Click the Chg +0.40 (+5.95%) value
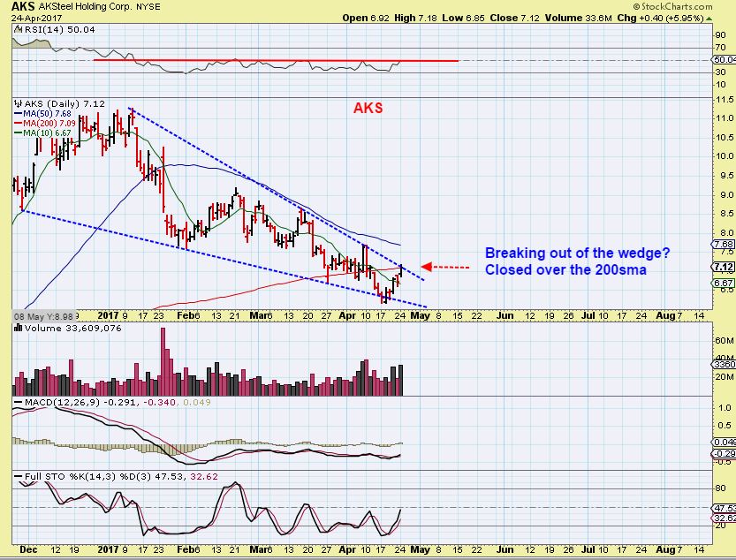736x560 pixels. [660, 19]
